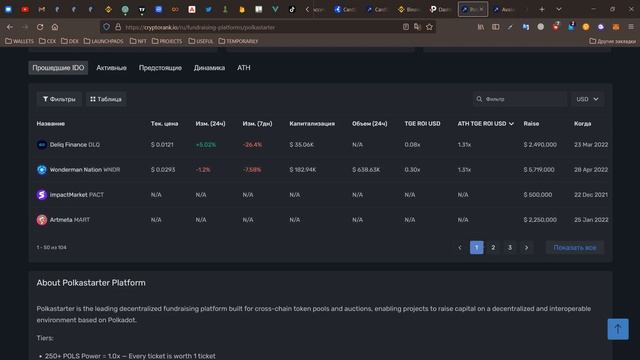Click next page arrow in pagination
The height and width of the screenshot is (360, 640).
tap(527, 247)
